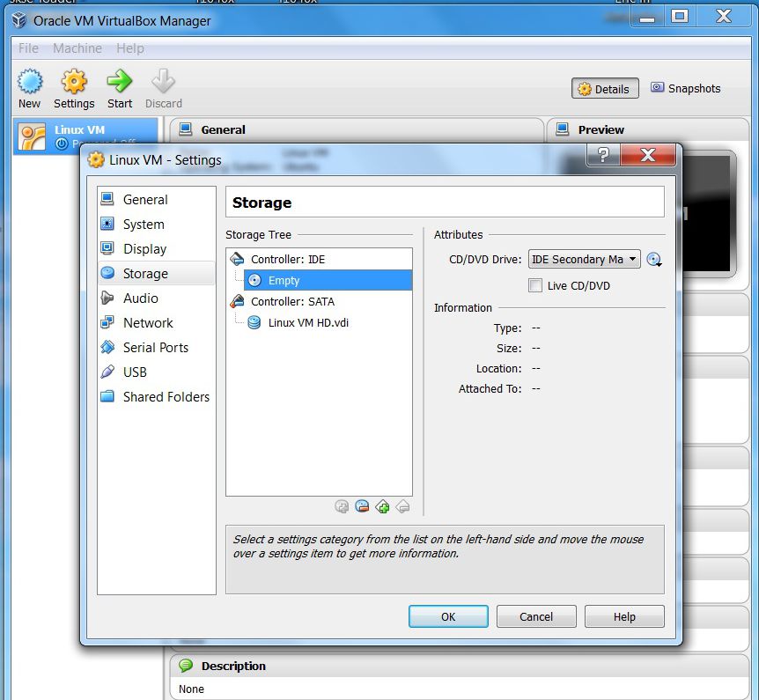This screenshot has height=700, width=759.
Task: Open Settings from the main toolbar
Action: pos(74,88)
